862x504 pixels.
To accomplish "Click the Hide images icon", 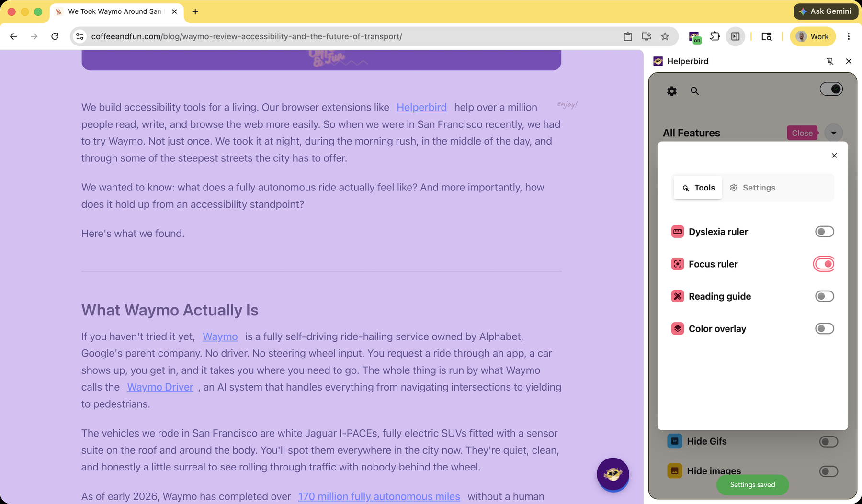I will coord(675,471).
